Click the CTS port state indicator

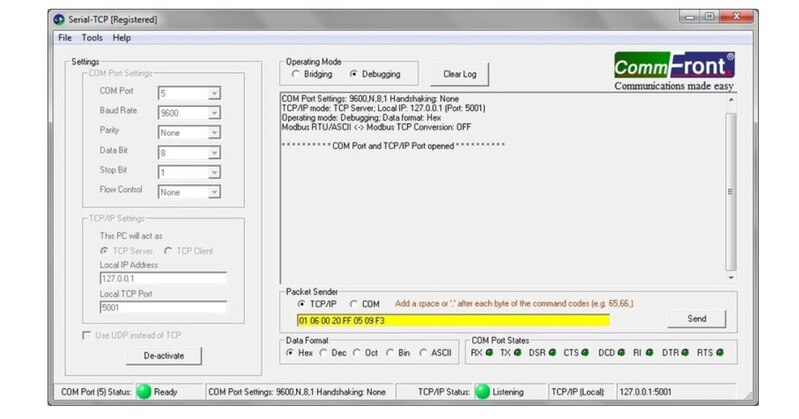tap(585, 352)
